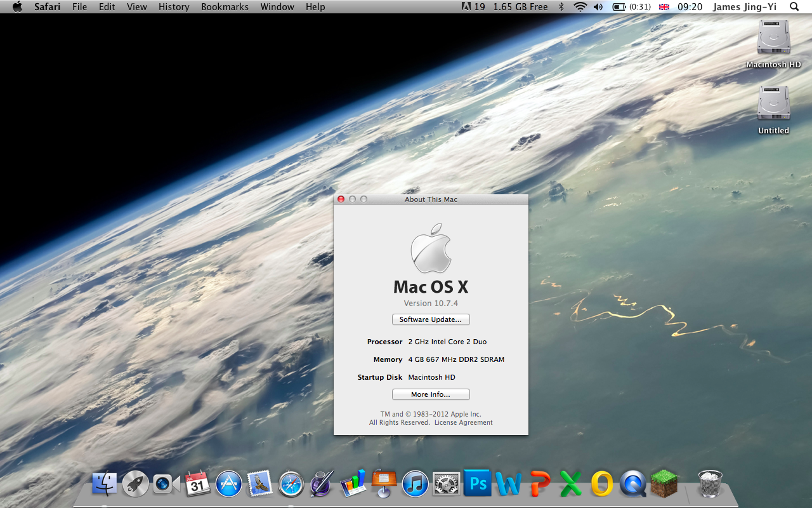
Task: Click Startup Disk 'Macintosh HD' value
Action: pyautogui.click(x=431, y=377)
